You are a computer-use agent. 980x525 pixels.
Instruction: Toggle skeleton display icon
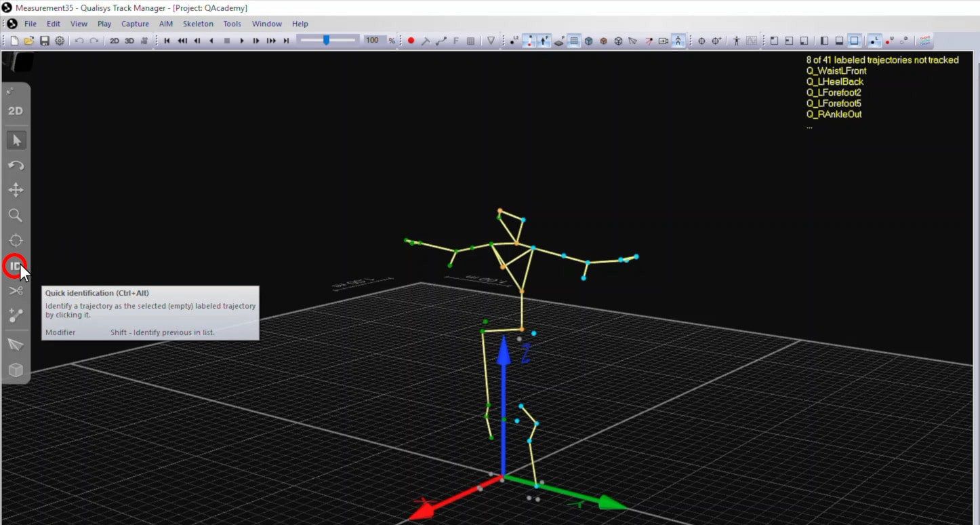coord(678,41)
